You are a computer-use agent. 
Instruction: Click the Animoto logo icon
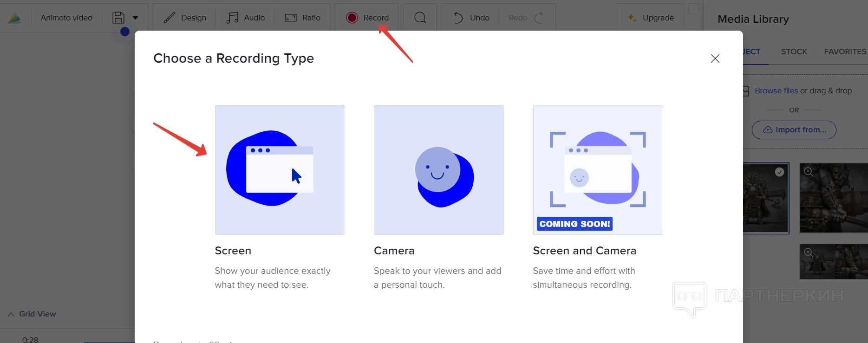click(x=14, y=18)
